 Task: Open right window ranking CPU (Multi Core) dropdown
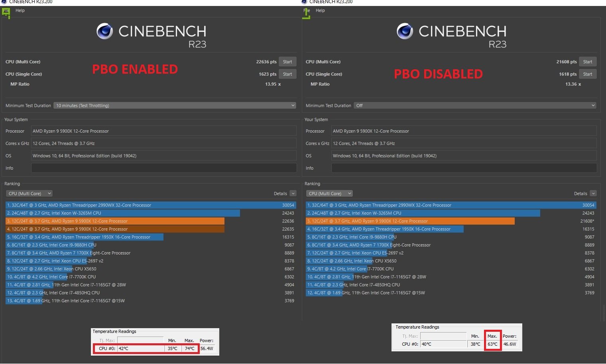point(329,194)
